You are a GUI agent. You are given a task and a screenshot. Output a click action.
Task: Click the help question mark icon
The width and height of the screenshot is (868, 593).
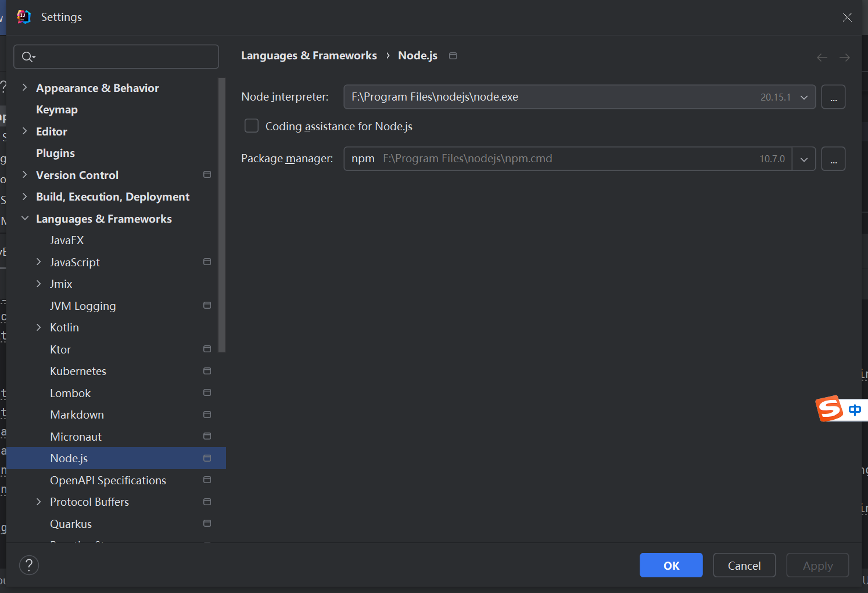pos(29,565)
